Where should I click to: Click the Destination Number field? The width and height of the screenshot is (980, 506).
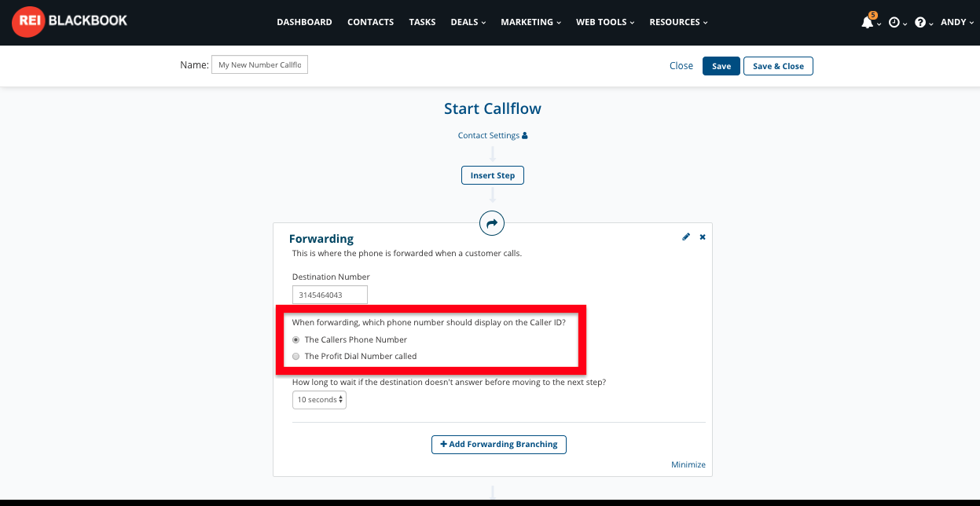(x=330, y=295)
